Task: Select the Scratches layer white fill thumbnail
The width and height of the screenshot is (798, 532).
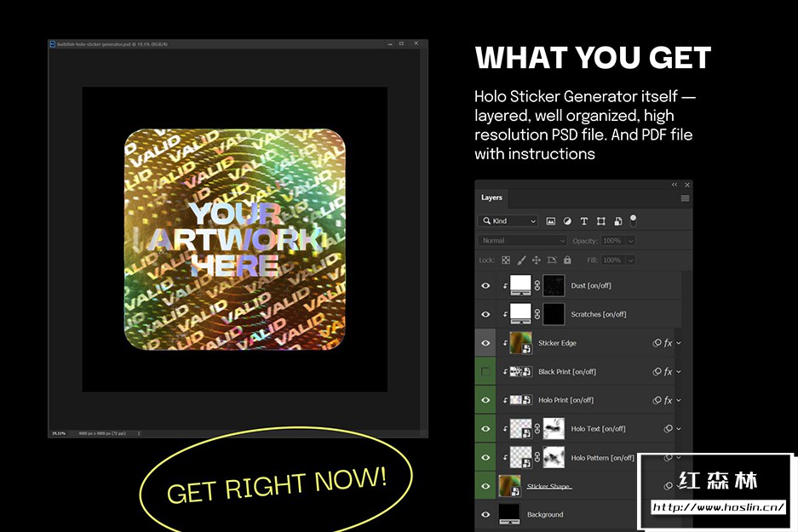Action: click(x=520, y=314)
